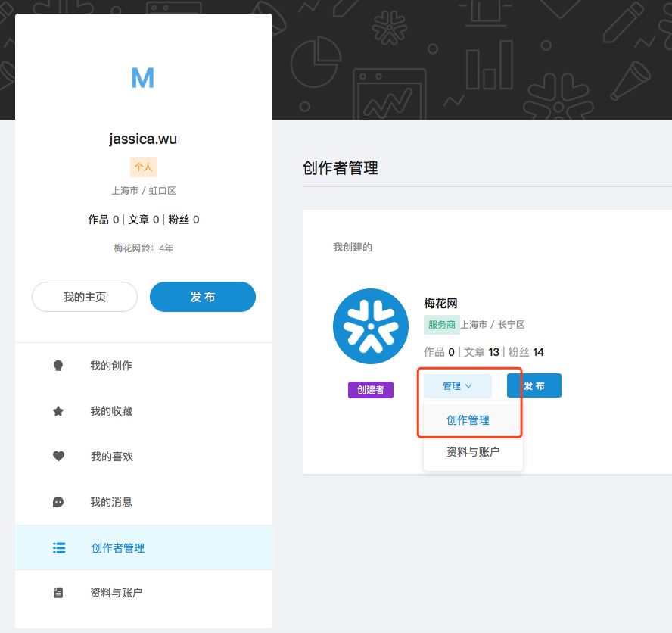Screen dimensions: 672x633
Task: Open messages via the chat bubble icon
Action: point(58,502)
